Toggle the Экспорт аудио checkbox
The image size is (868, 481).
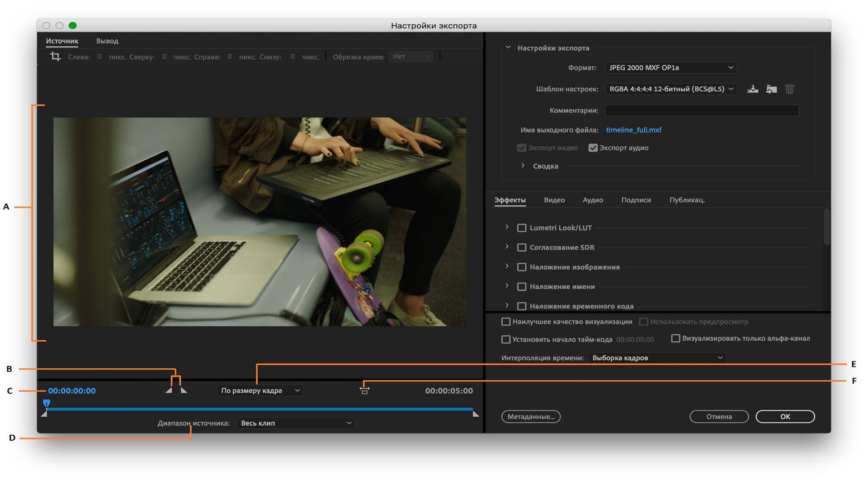coord(593,148)
